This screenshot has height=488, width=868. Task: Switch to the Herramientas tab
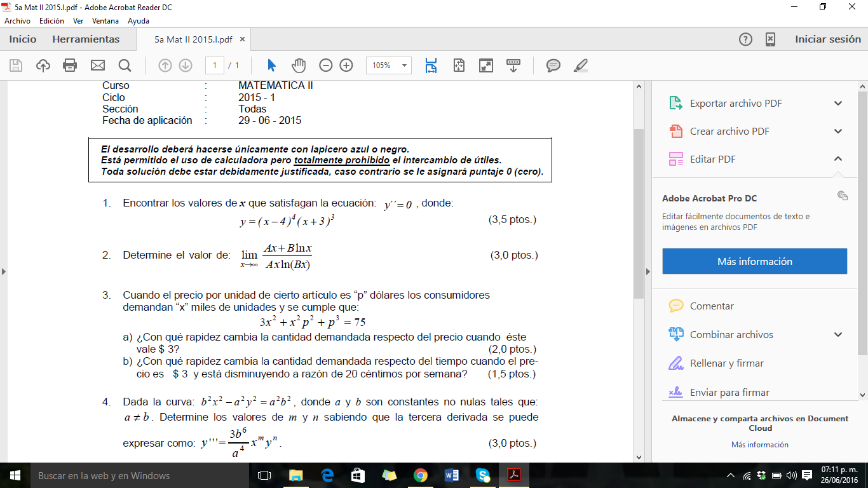click(x=86, y=39)
